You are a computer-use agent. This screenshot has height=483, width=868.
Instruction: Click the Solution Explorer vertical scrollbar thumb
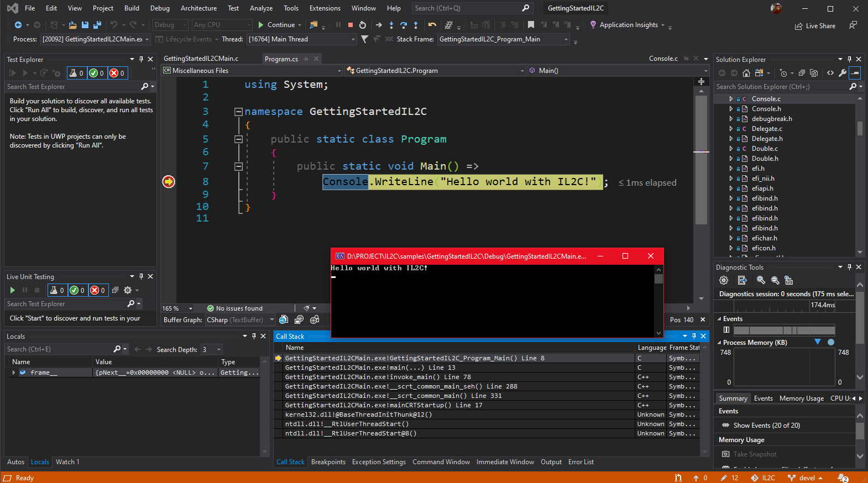pos(860,128)
